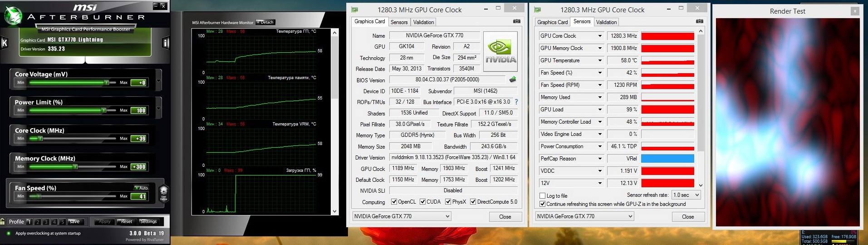Click GPU-Z sensors list scrollbar down arrow
This screenshot has width=868, height=245.
pos(701,185)
